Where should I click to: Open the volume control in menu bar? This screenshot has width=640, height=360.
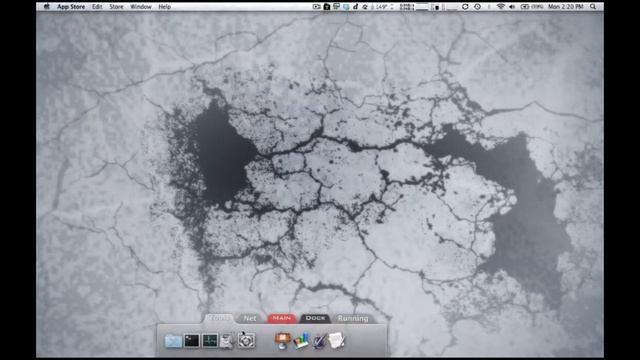pos(512,7)
